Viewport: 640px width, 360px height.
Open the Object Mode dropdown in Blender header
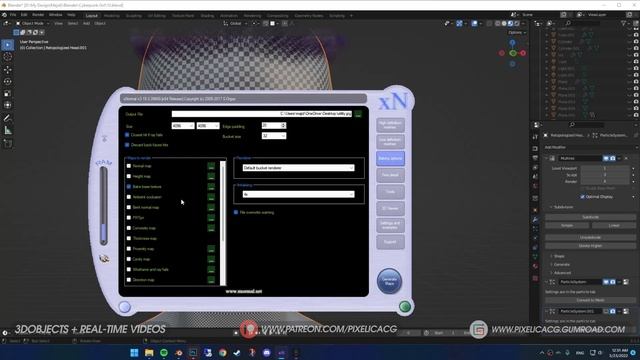coord(32,23)
